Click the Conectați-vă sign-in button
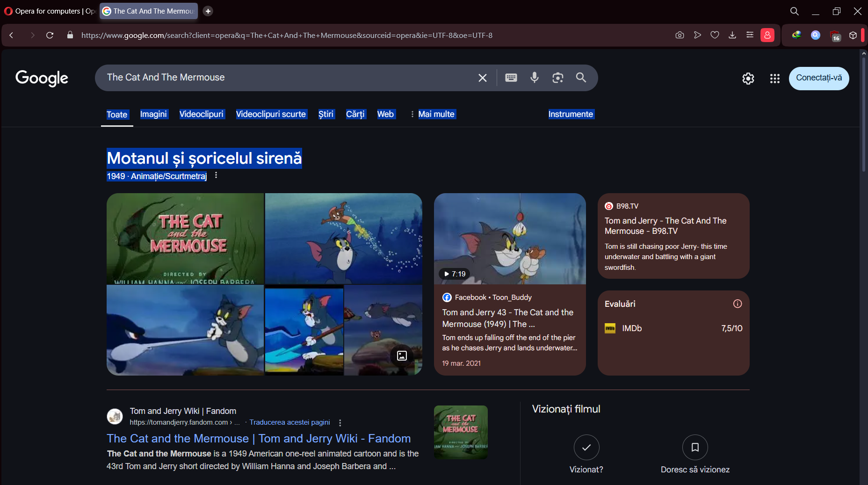Viewport: 868px width, 485px height. tap(818, 78)
